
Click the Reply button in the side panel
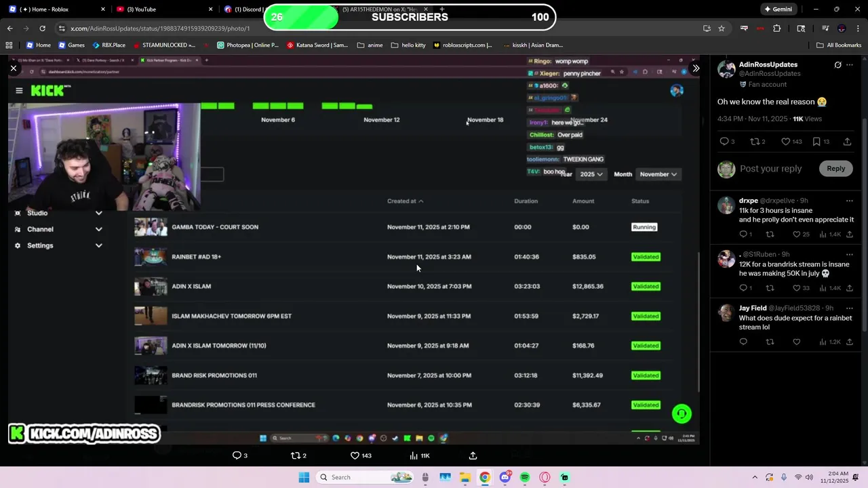click(835, 169)
